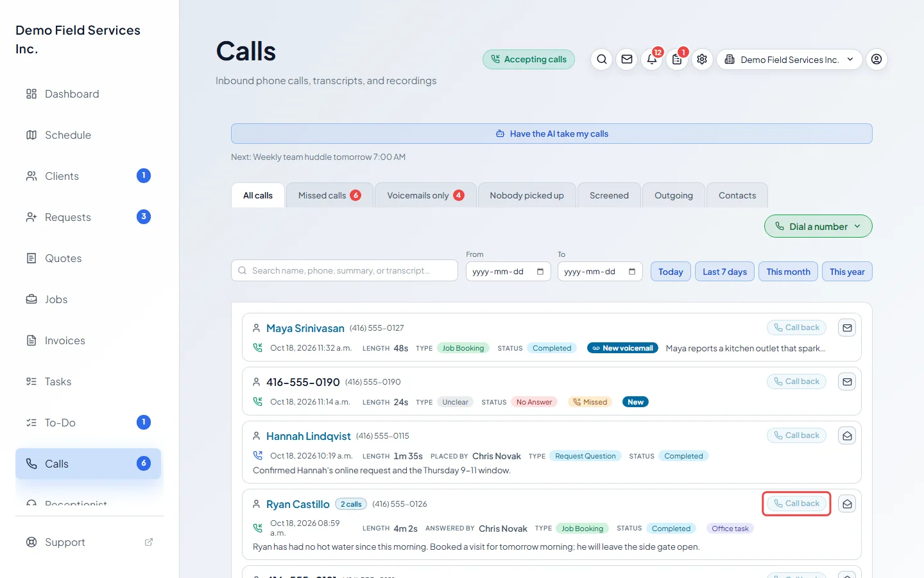Click Have the AI take my calls
924x578 pixels.
(x=552, y=134)
